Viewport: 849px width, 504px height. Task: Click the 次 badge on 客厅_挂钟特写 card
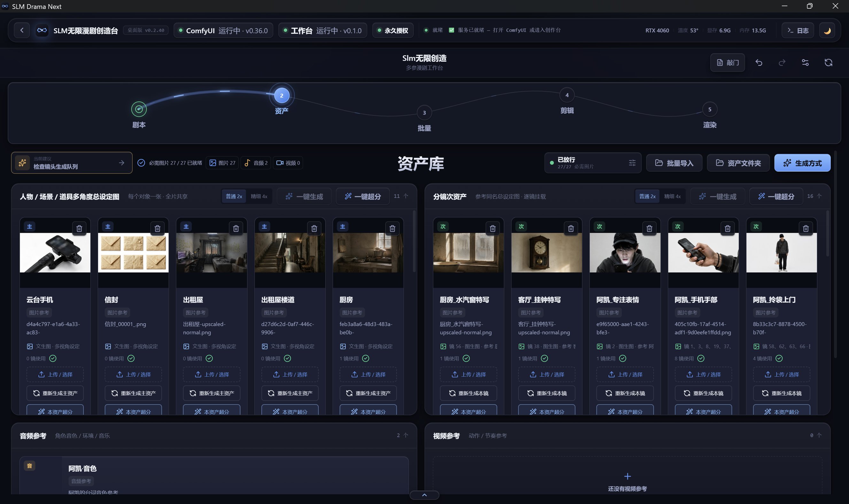[521, 226]
